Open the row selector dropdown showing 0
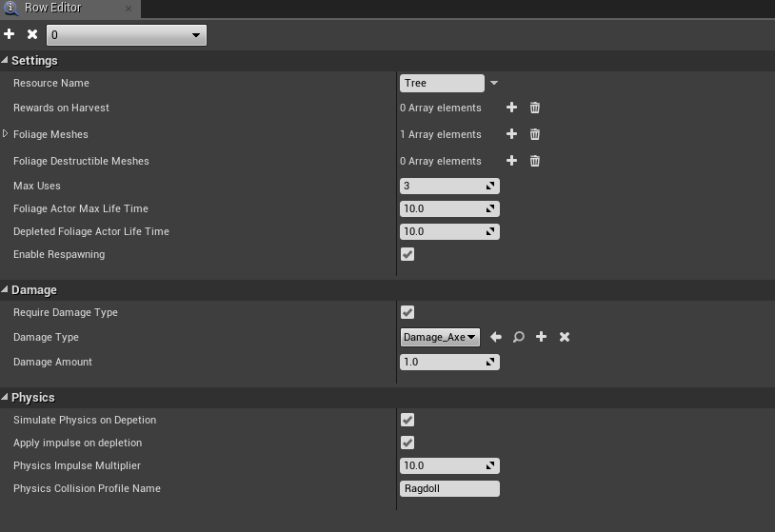The height and width of the screenshot is (532, 775). (127, 35)
